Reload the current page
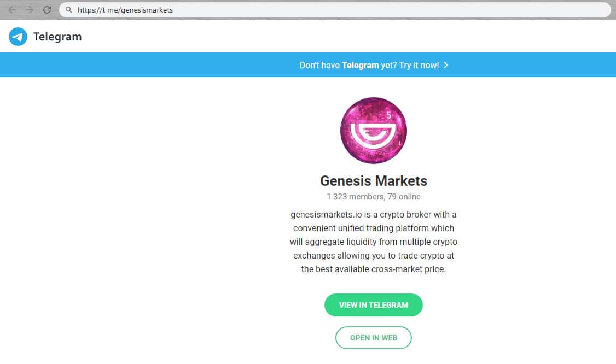This screenshot has width=616, height=364. point(47,10)
